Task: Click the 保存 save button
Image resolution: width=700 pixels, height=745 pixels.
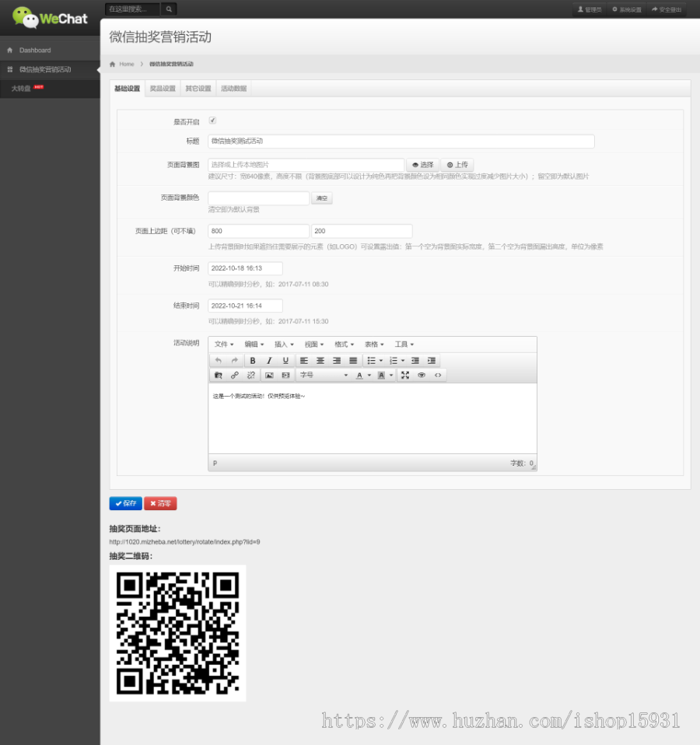Action: (x=125, y=503)
